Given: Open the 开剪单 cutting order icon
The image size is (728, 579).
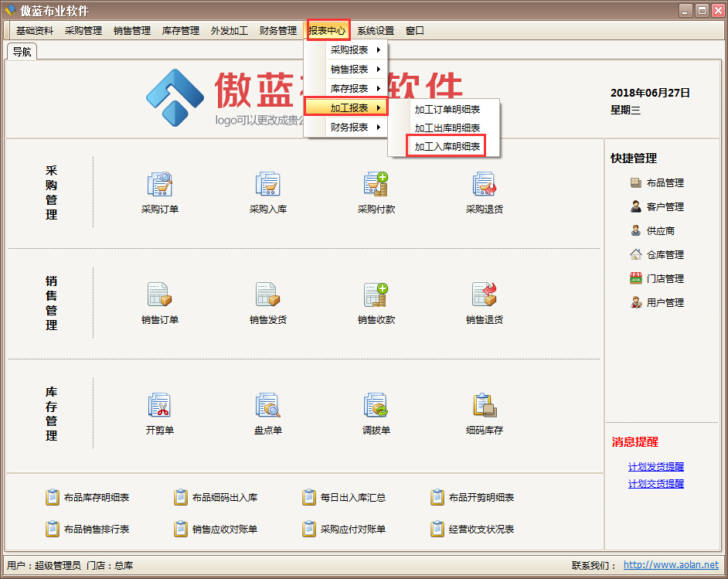Looking at the screenshot, I should pyautogui.click(x=159, y=406).
